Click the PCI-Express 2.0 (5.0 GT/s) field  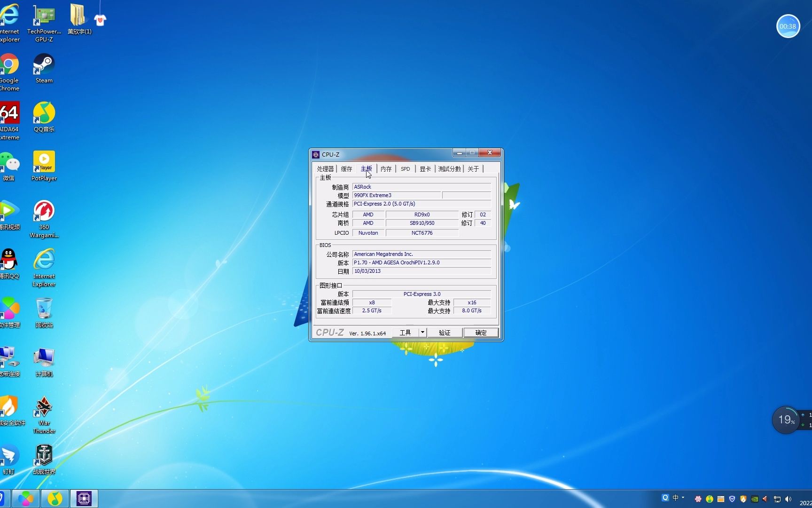pos(422,204)
